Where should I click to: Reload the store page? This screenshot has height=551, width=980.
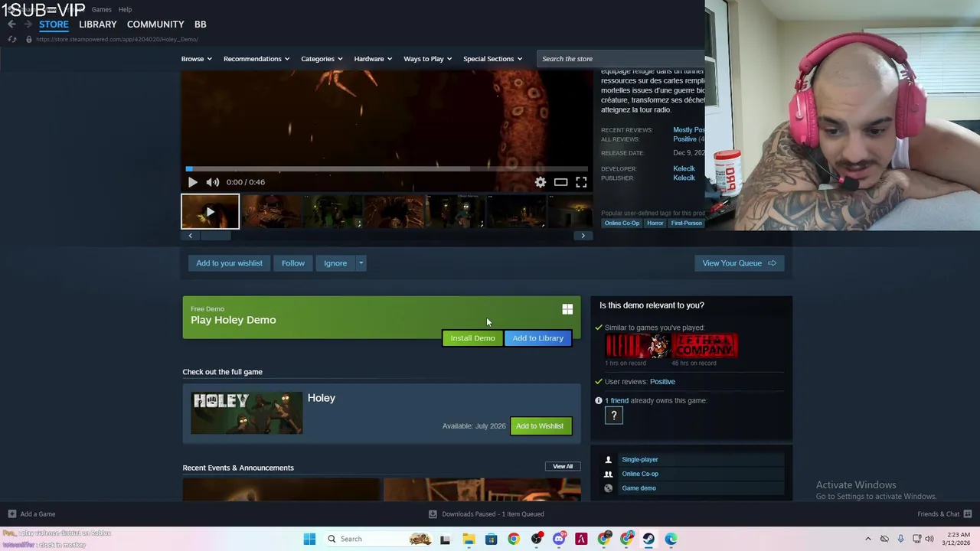pos(12,39)
